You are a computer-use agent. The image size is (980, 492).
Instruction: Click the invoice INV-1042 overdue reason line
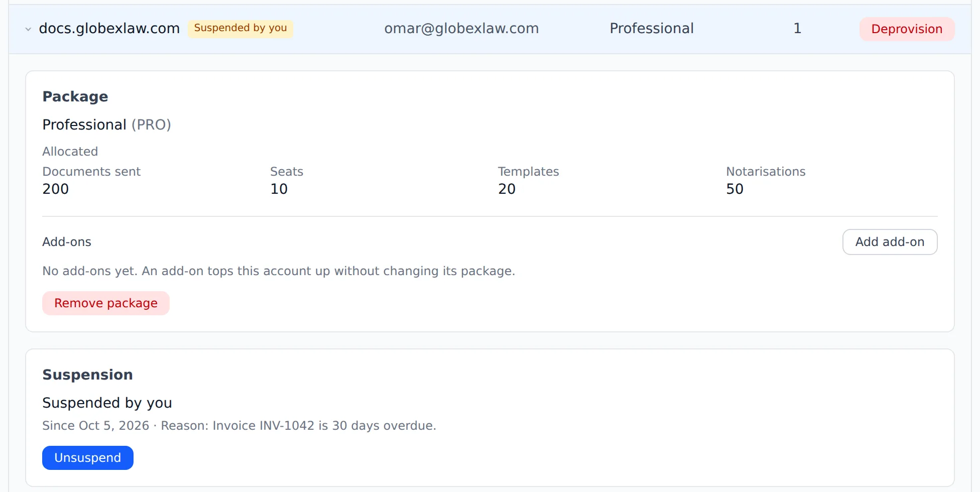pyautogui.click(x=239, y=426)
